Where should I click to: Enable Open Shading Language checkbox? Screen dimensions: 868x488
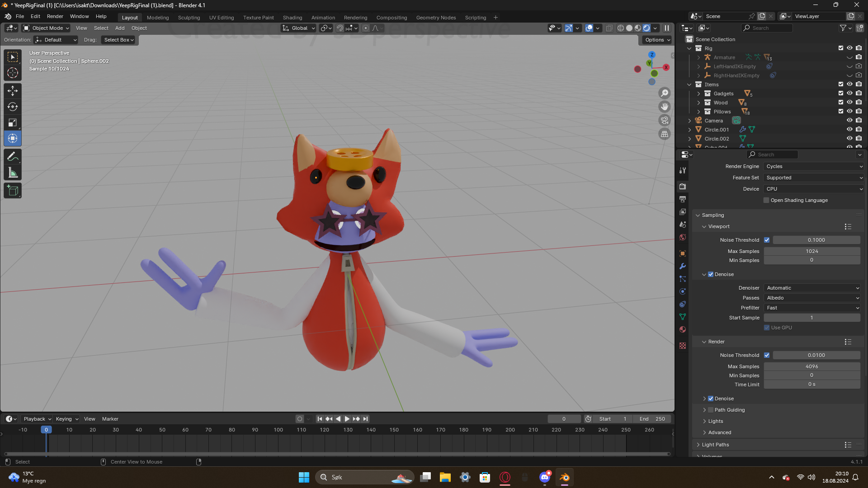pyautogui.click(x=766, y=200)
